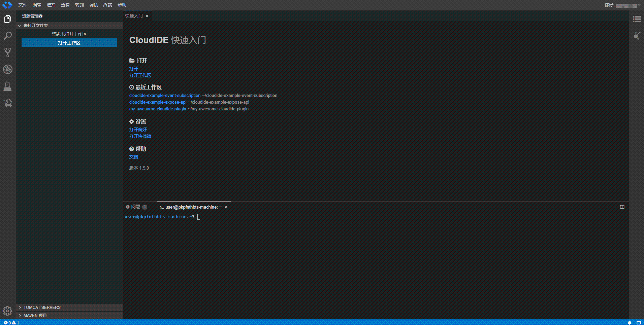Click the 最近工作区 section heading
The height and width of the screenshot is (325, 644).
coord(146,87)
